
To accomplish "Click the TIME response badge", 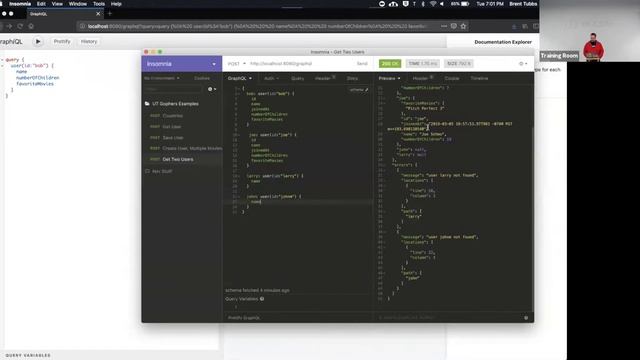I will click(x=422, y=64).
